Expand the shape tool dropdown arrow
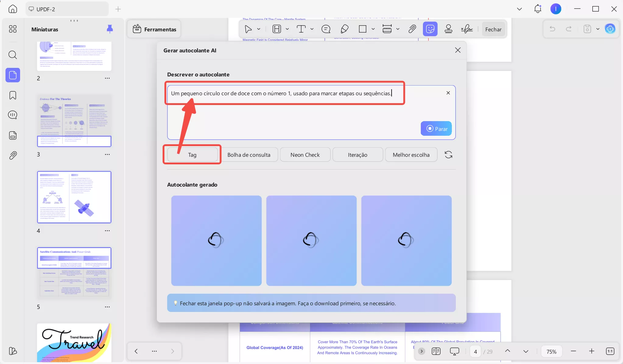The image size is (623, 364). (x=373, y=29)
